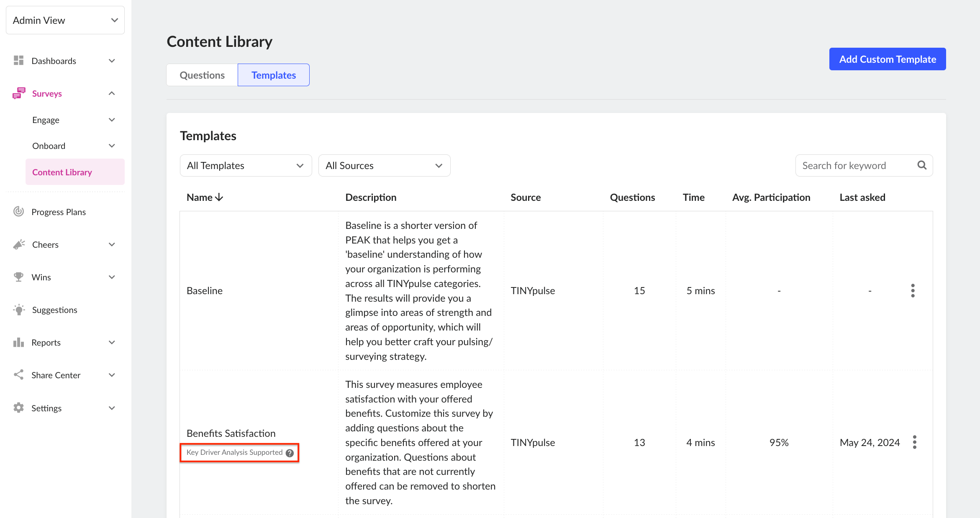The image size is (980, 518).
Task: Click the Search for keyword field
Action: (x=864, y=166)
